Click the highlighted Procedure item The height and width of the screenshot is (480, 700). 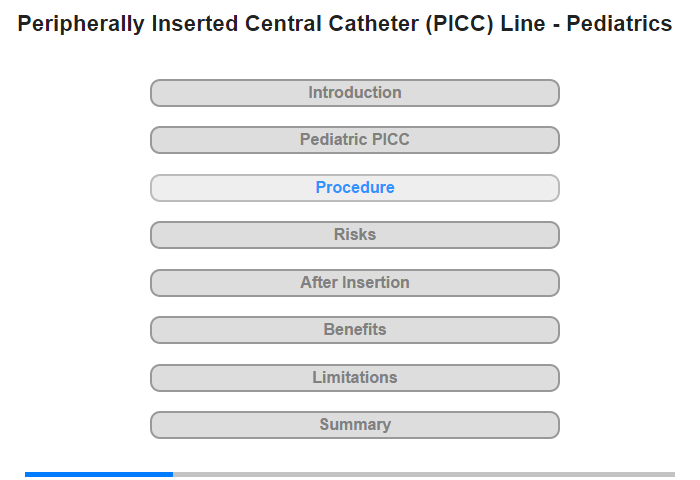click(354, 188)
